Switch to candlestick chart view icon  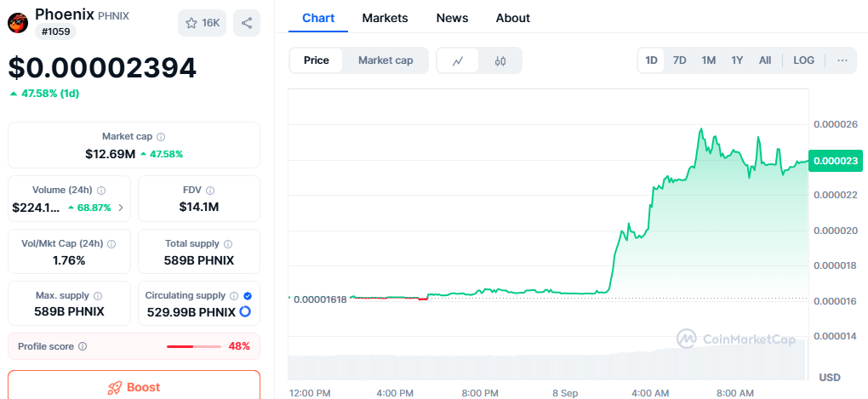[500, 61]
